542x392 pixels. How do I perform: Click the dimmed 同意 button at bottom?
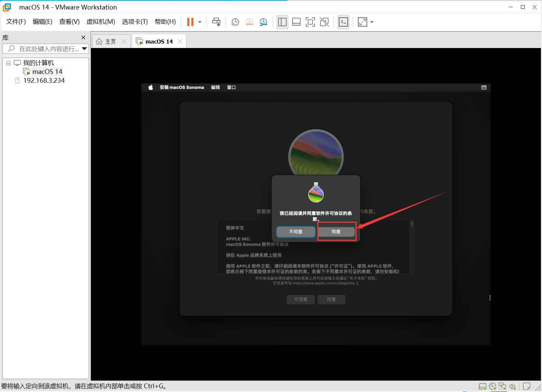click(x=331, y=299)
